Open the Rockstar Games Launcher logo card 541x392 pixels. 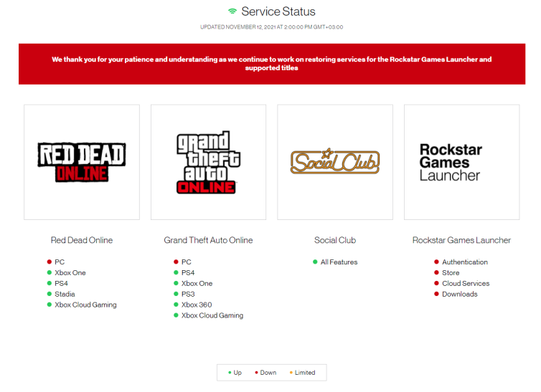pos(461,162)
